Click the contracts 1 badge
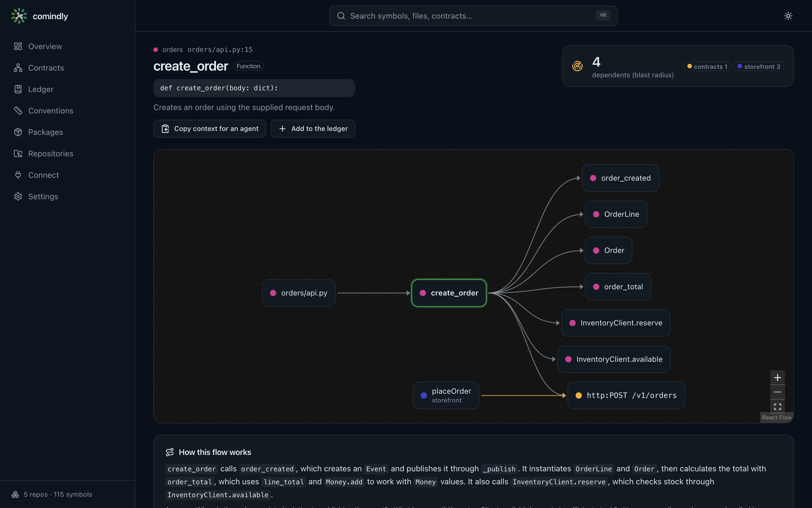This screenshot has width=812, height=508. [x=707, y=67]
